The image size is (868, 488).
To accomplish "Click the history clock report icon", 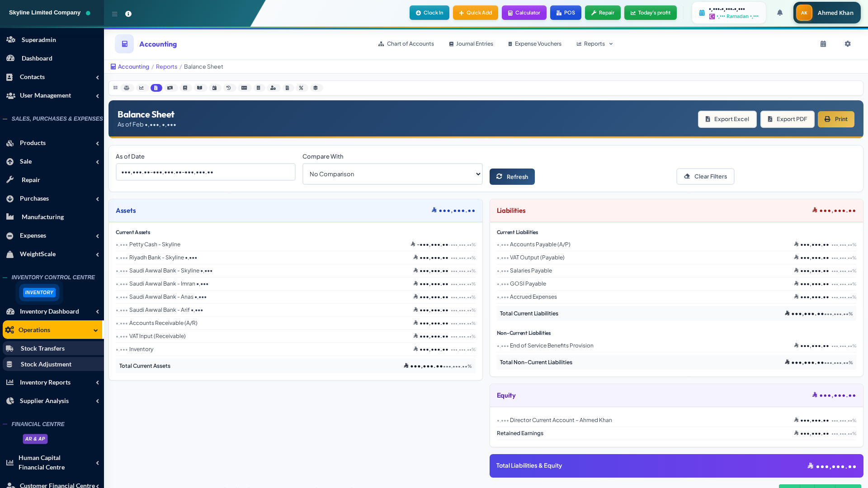I will point(229,88).
